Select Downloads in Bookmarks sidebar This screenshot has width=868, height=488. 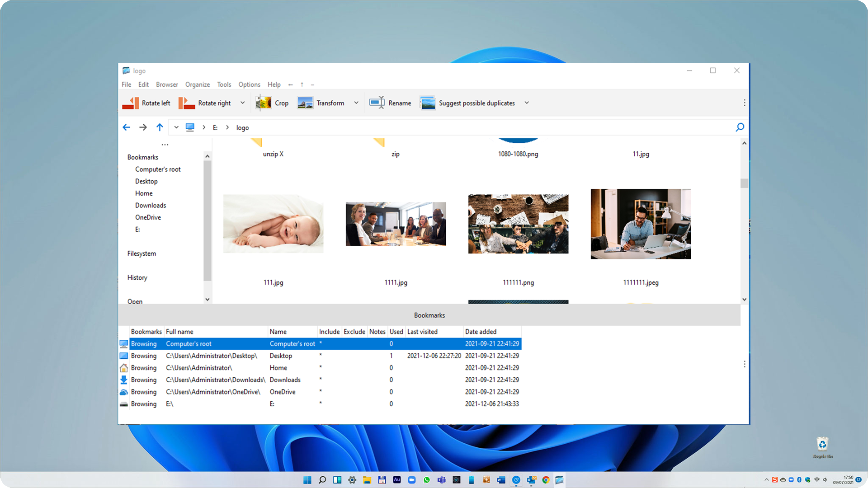[x=151, y=205]
